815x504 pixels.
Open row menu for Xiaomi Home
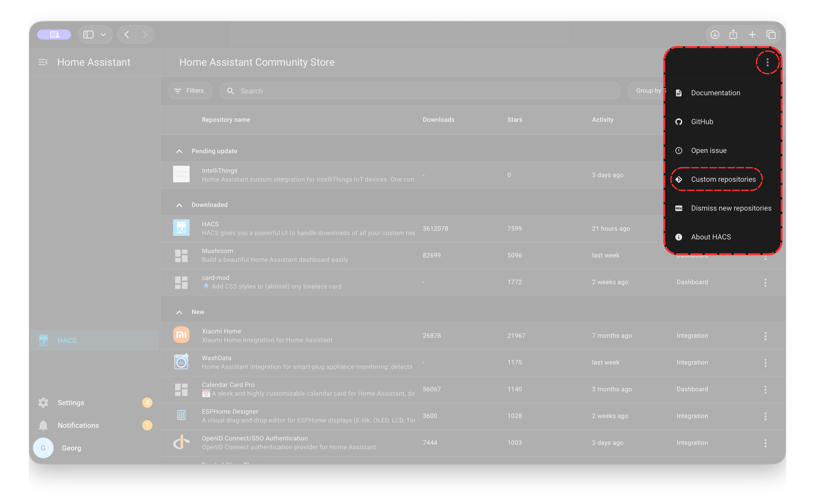[765, 336]
